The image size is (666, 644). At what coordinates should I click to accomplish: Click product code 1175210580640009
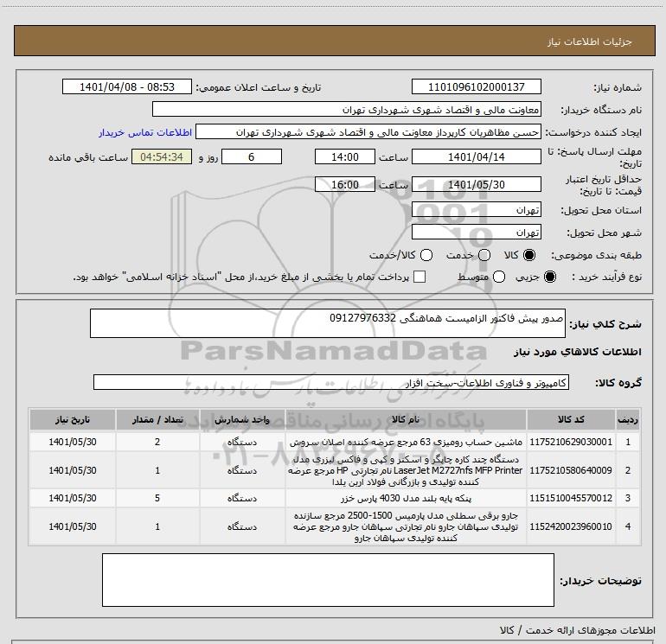[x=571, y=470]
